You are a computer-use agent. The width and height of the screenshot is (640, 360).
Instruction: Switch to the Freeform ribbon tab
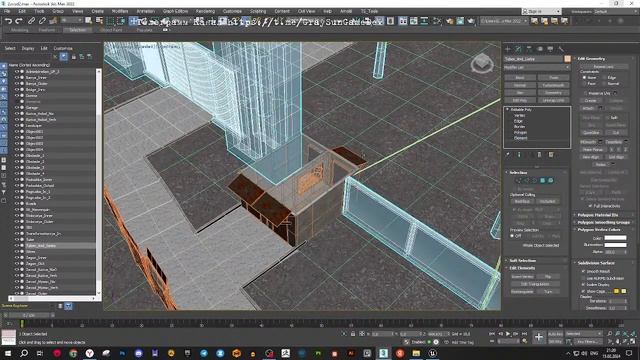coord(46,30)
